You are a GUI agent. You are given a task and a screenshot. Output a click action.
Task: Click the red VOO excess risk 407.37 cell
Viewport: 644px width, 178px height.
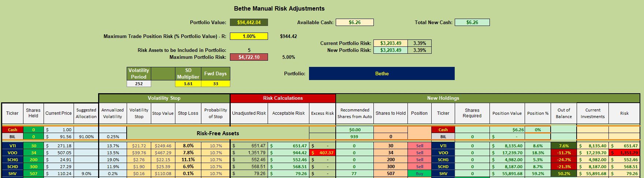click(323, 153)
